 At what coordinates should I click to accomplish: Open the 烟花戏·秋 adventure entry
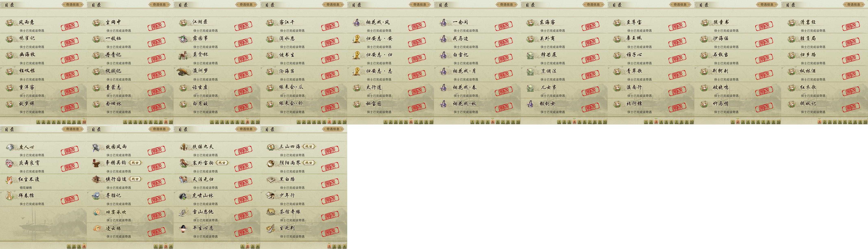point(477,106)
